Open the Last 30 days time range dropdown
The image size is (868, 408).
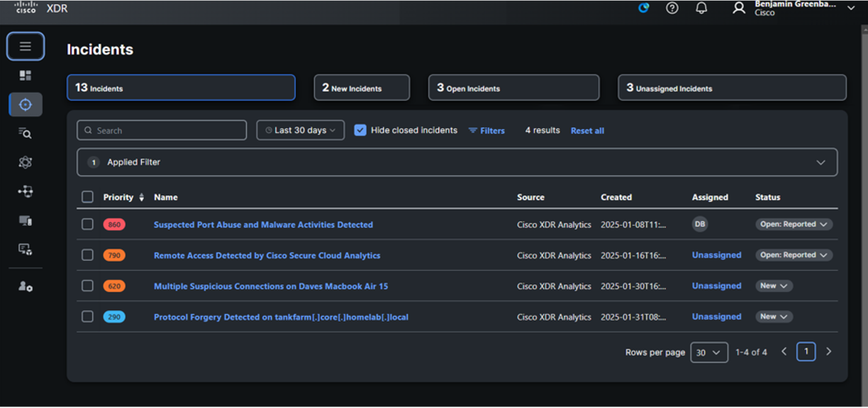(300, 130)
